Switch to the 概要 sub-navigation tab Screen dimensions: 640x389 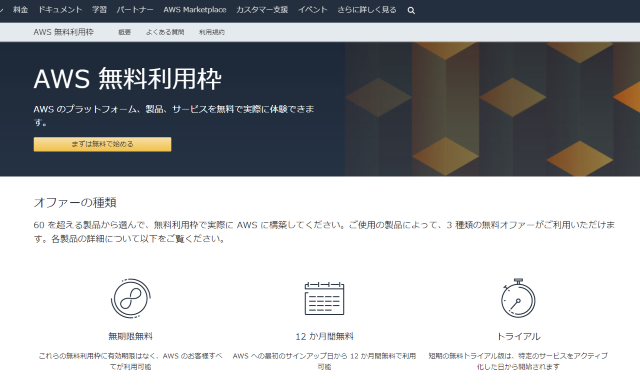(124, 32)
